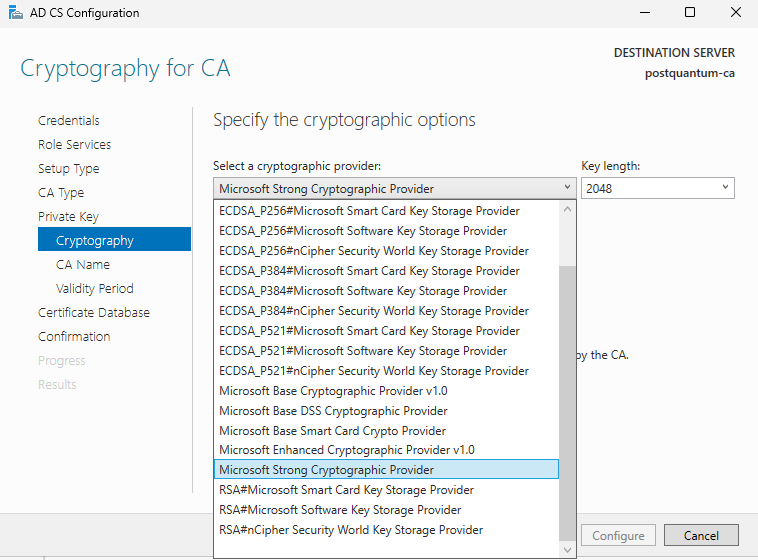Go to Certificate Database step
Viewport: 758px width, 560px height.
point(94,312)
